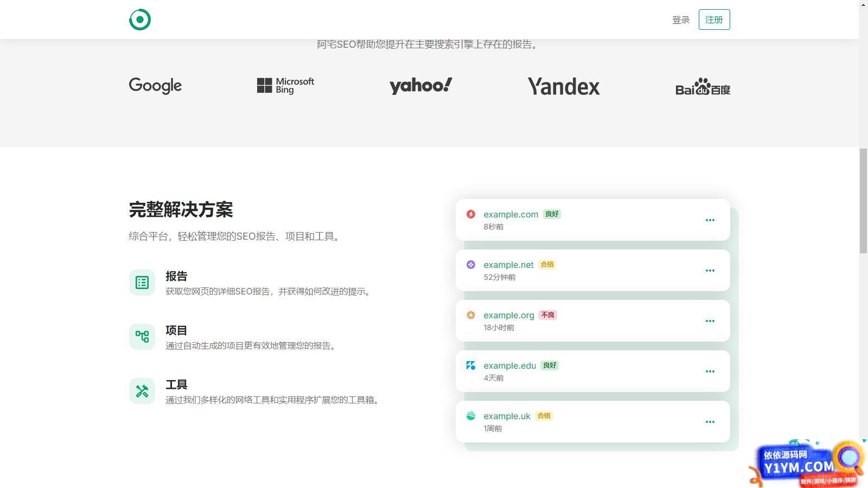Screen dimensions: 868x488
Task: Click the 完整解决方案 heading
Action: 181,209
